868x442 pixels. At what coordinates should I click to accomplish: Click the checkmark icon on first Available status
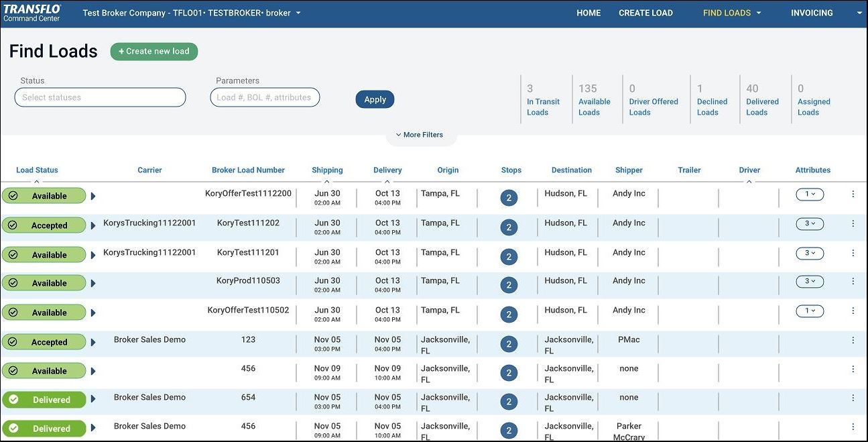(13, 196)
